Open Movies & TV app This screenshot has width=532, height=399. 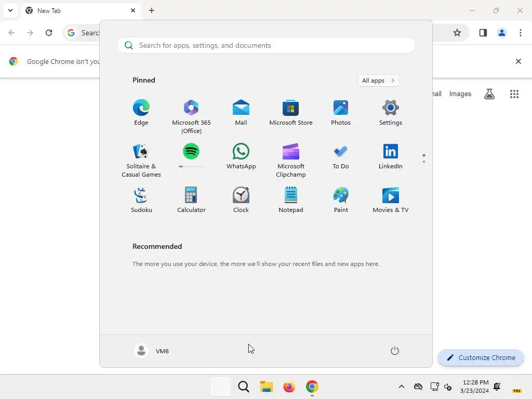click(391, 200)
